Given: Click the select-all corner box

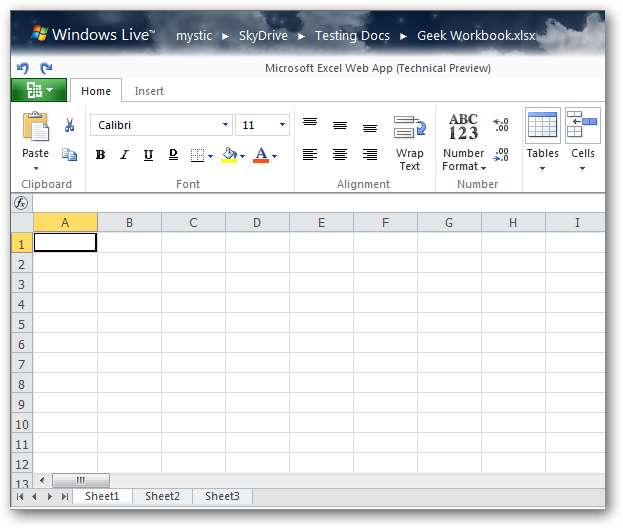Looking at the screenshot, I should pyautogui.click(x=22, y=222).
